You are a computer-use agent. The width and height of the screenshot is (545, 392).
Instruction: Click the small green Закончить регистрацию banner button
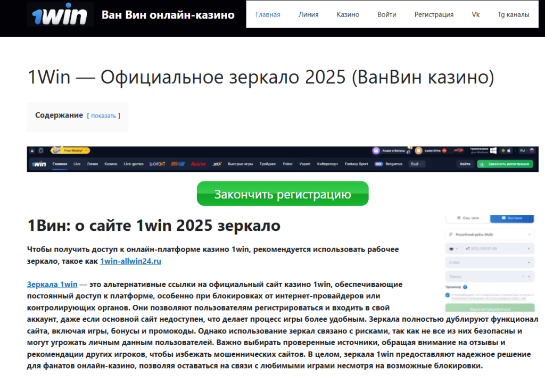pos(505,164)
